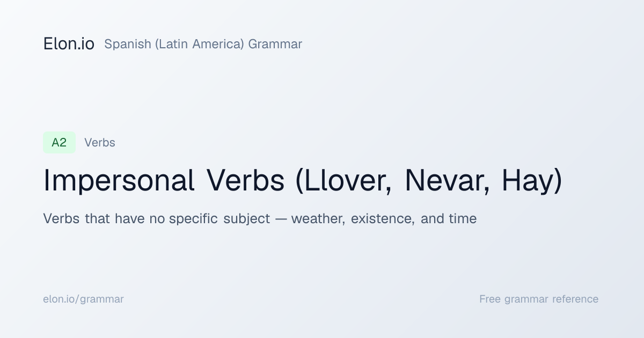The image size is (644, 338).
Task: Click the word Impersonal in the heading
Action: coord(119,181)
